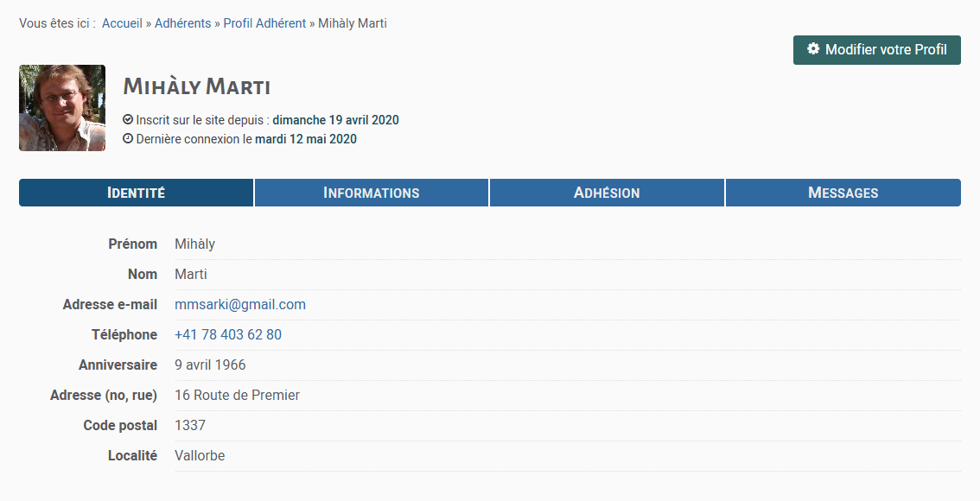Click the address 16 Route de Premier

coord(237,395)
